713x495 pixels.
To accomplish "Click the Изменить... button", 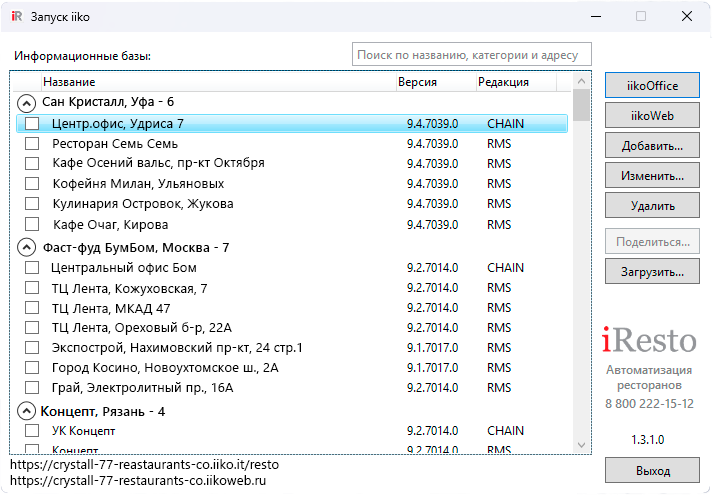I will pyautogui.click(x=652, y=175).
